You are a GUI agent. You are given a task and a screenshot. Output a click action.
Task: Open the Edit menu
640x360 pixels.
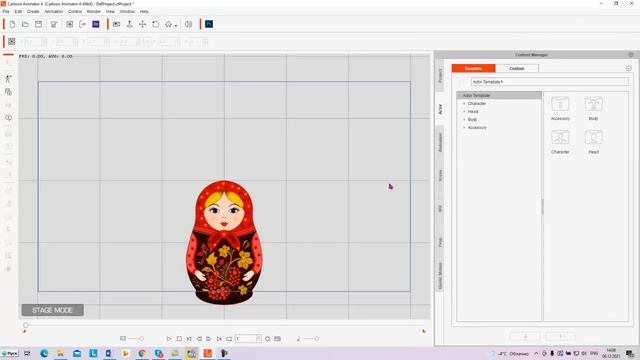(x=18, y=11)
